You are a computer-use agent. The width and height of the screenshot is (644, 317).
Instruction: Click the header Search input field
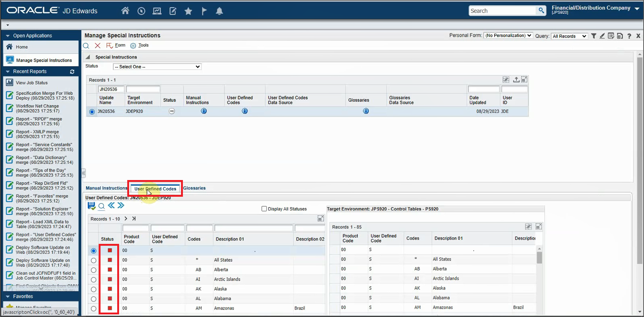click(503, 11)
